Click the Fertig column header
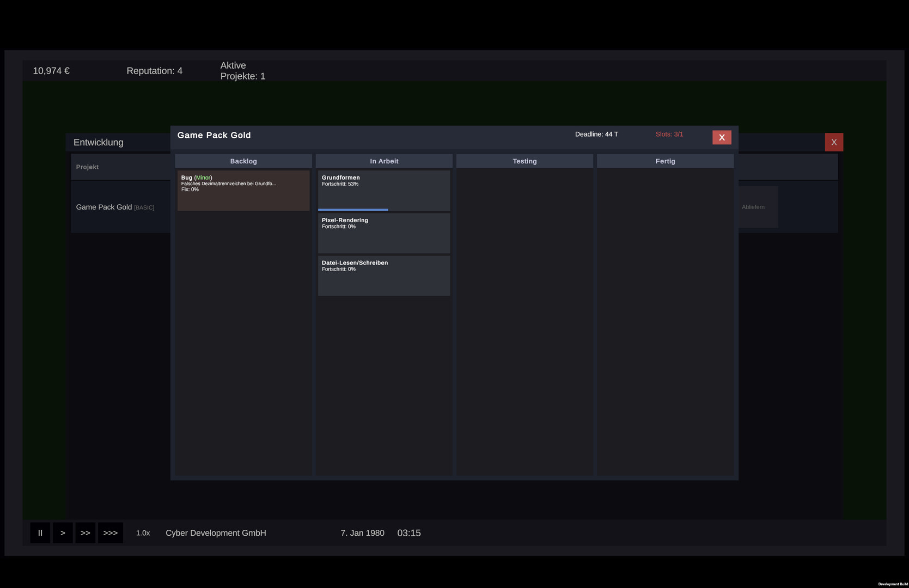The width and height of the screenshot is (909, 588). click(x=665, y=161)
